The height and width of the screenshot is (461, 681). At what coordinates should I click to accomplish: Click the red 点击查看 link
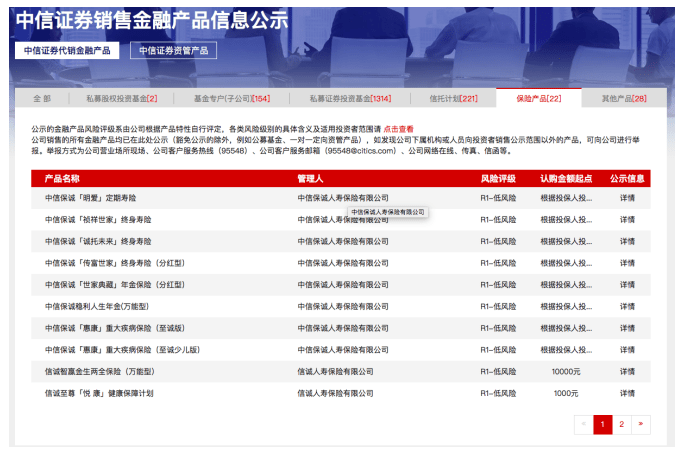pos(398,129)
